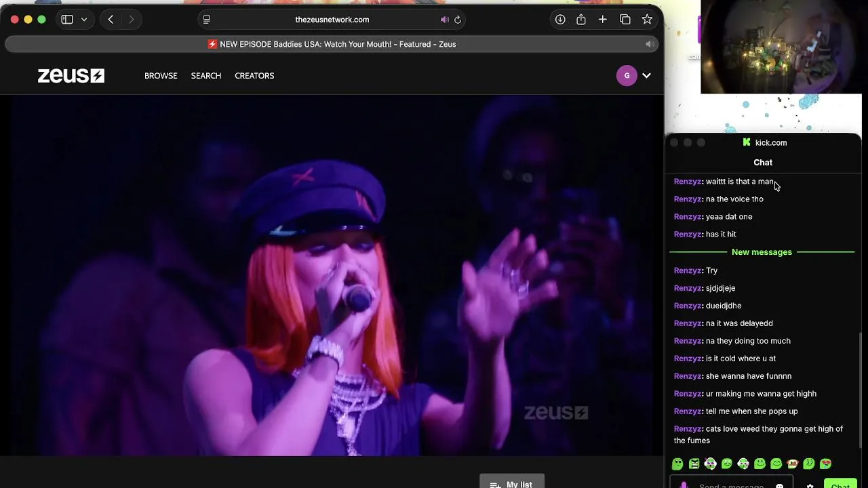Click the Kick logo in chat window title
Image resolution: width=868 pixels, height=488 pixels.
click(747, 142)
